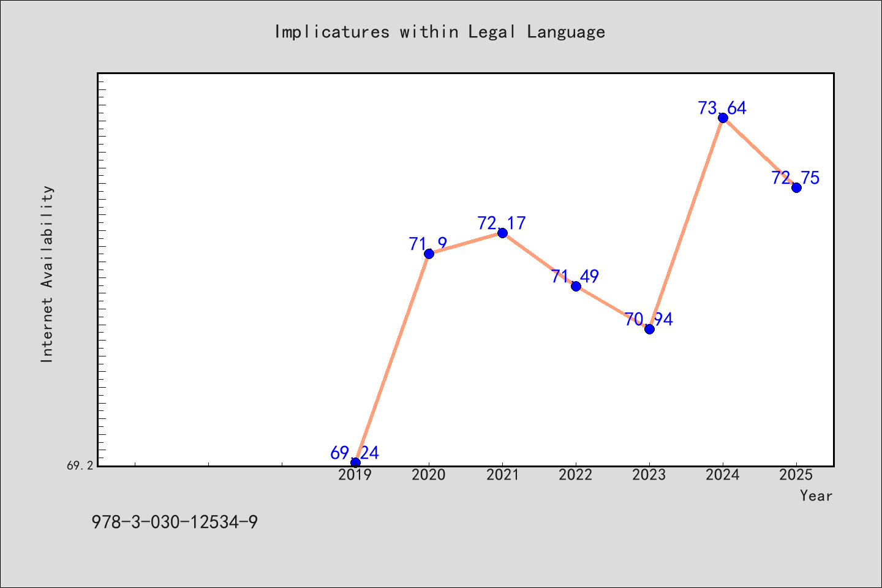Select the 69.24 data point at 2019

point(355,462)
